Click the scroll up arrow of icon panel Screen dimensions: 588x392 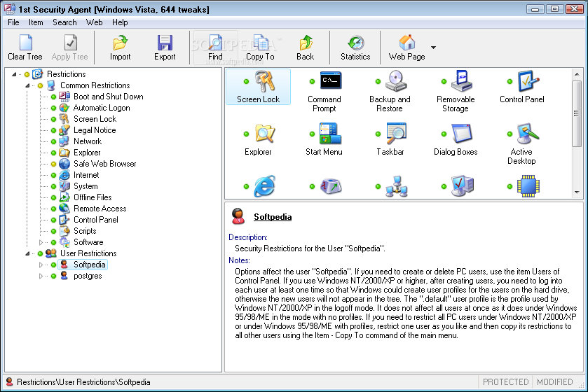(577, 74)
